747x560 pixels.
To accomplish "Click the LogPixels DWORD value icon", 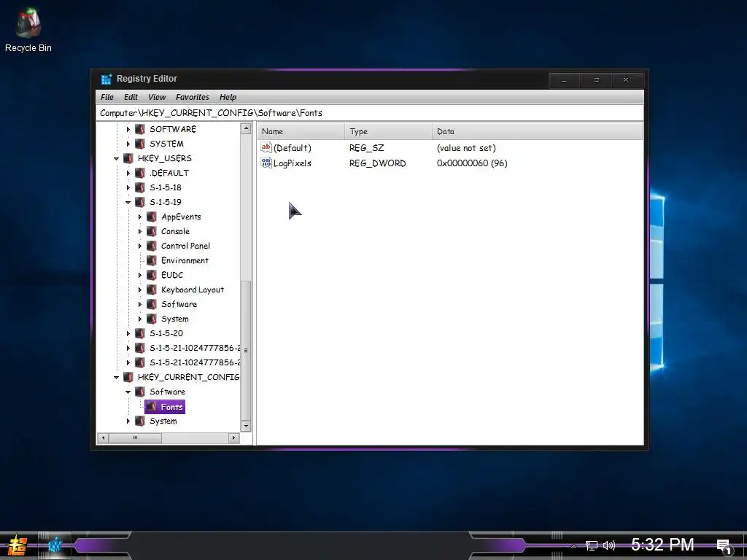I will (266, 163).
